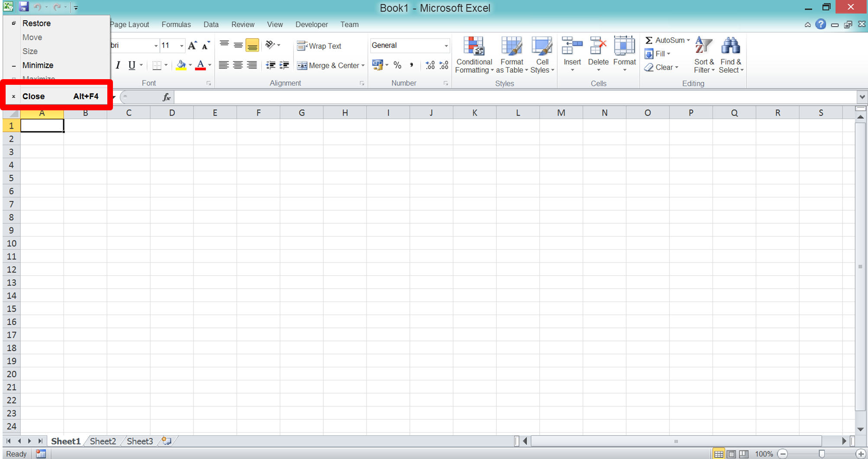Click Decrease Indent icon
The image size is (868, 459).
click(x=270, y=65)
